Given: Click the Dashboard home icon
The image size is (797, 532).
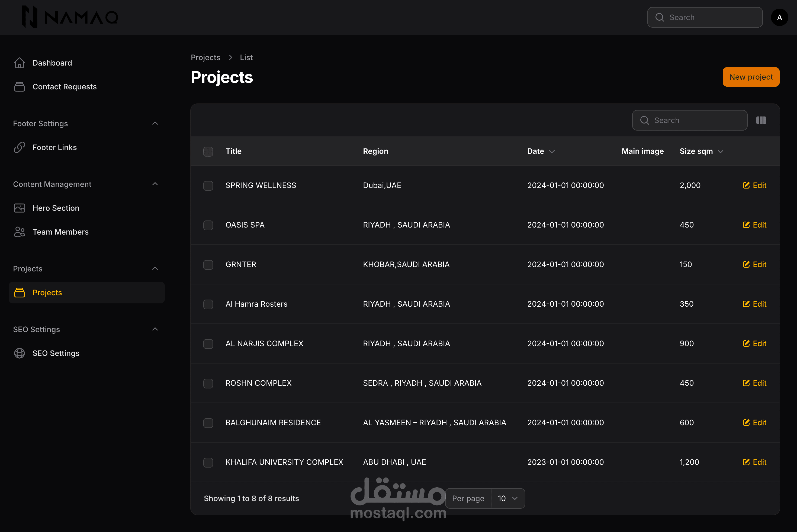Looking at the screenshot, I should click(x=19, y=63).
